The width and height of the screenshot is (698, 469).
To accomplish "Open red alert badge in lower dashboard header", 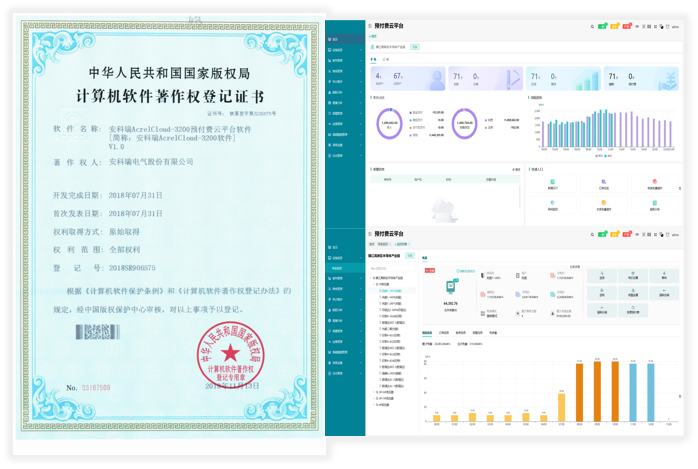I will pos(627,234).
